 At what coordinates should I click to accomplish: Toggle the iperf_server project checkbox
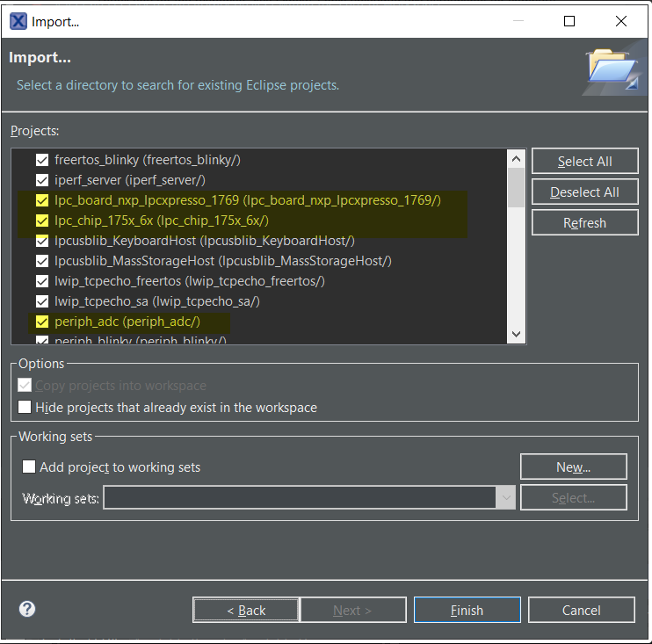(x=42, y=180)
